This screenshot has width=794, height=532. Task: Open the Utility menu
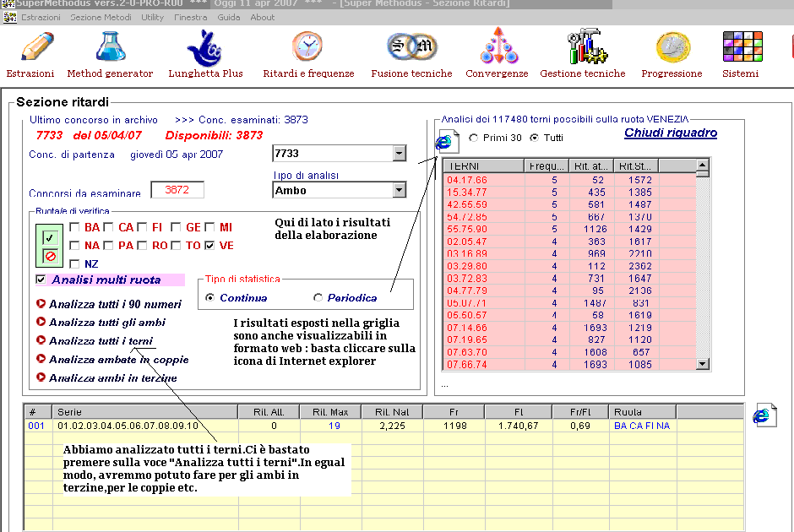[x=152, y=17]
